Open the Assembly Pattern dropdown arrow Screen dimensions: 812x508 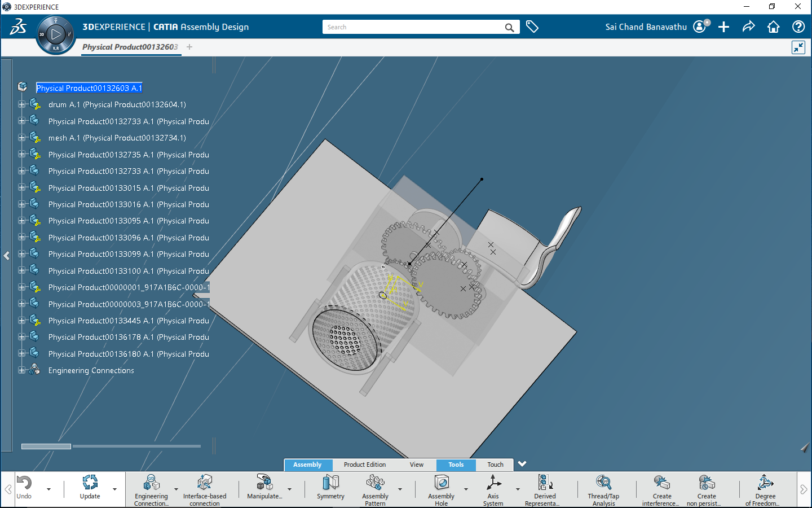(x=400, y=489)
